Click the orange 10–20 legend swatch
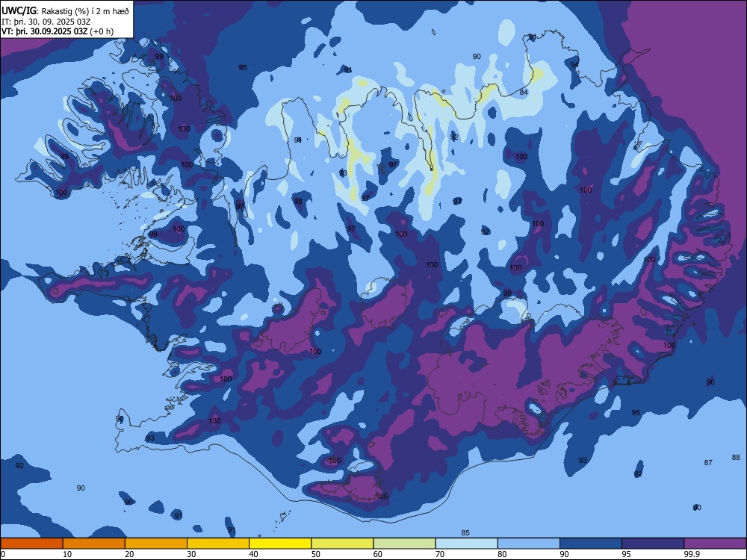The width and height of the screenshot is (747, 560). 94,544
